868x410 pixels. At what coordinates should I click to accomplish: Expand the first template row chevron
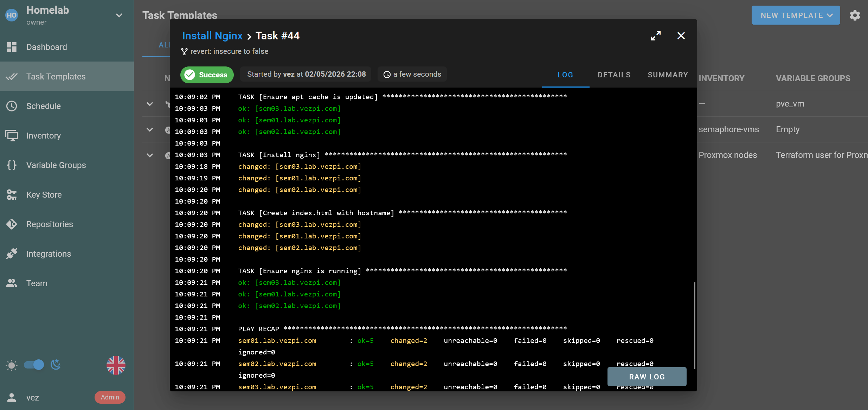click(150, 104)
